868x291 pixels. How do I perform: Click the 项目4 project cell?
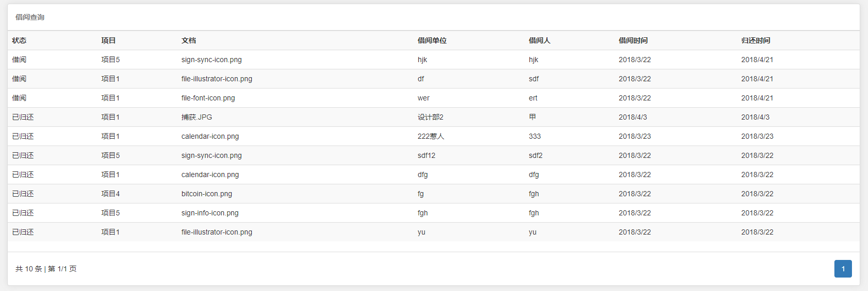coord(110,194)
